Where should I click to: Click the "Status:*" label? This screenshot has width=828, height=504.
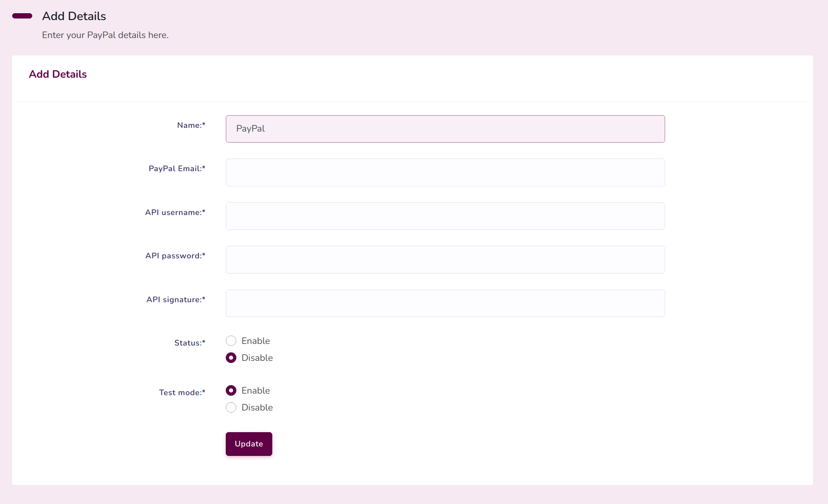tap(190, 343)
